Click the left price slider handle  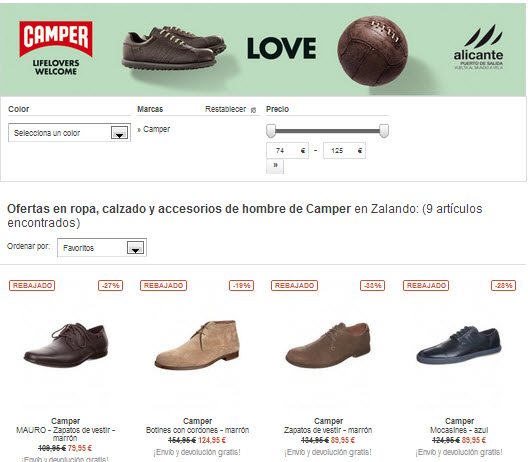(271, 131)
